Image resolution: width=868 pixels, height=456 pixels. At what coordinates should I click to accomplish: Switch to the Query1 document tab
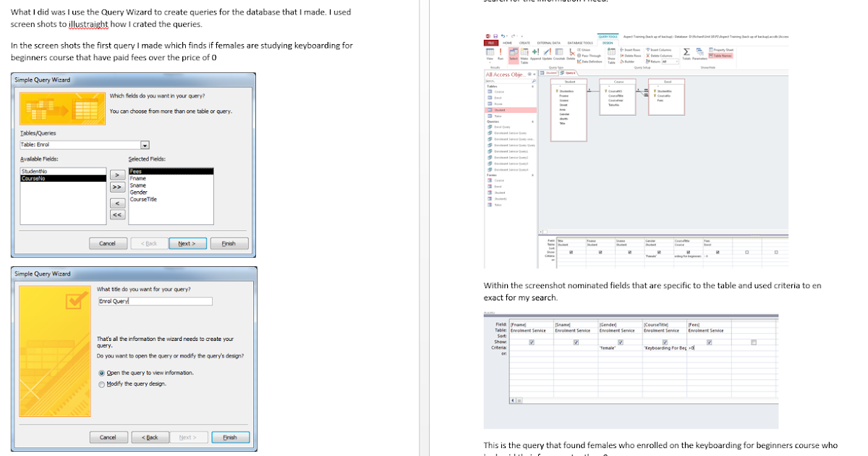tap(568, 72)
